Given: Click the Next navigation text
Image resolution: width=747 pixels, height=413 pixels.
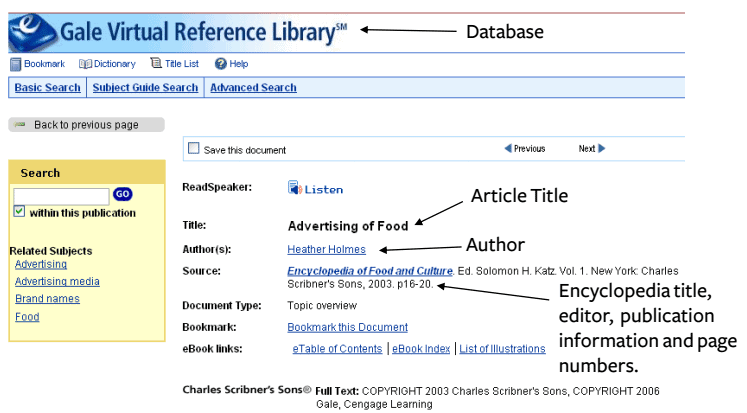Looking at the screenshot, I should pyautogui.click(x=587, y=149).
